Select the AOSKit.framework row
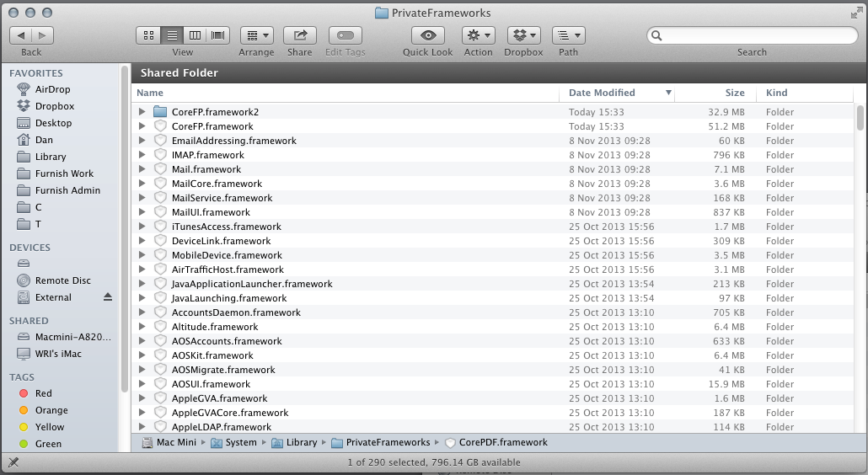The image size is (868, 475). (493, 355)
